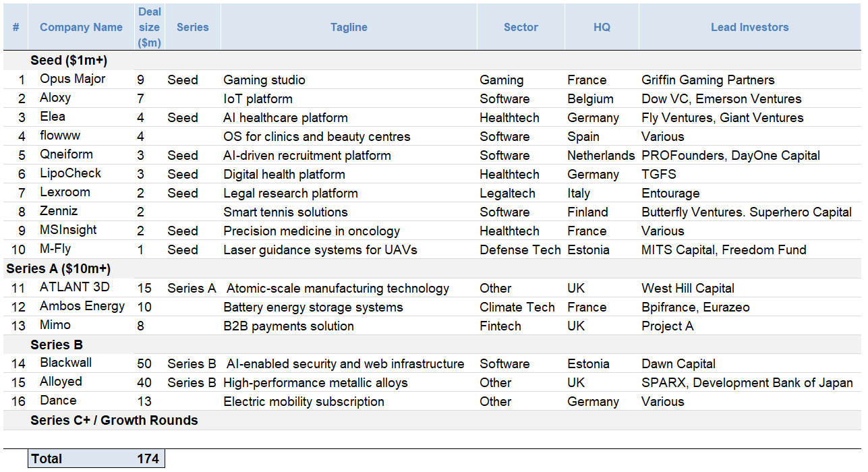Select the total value 174

click(x=148, y=459)
